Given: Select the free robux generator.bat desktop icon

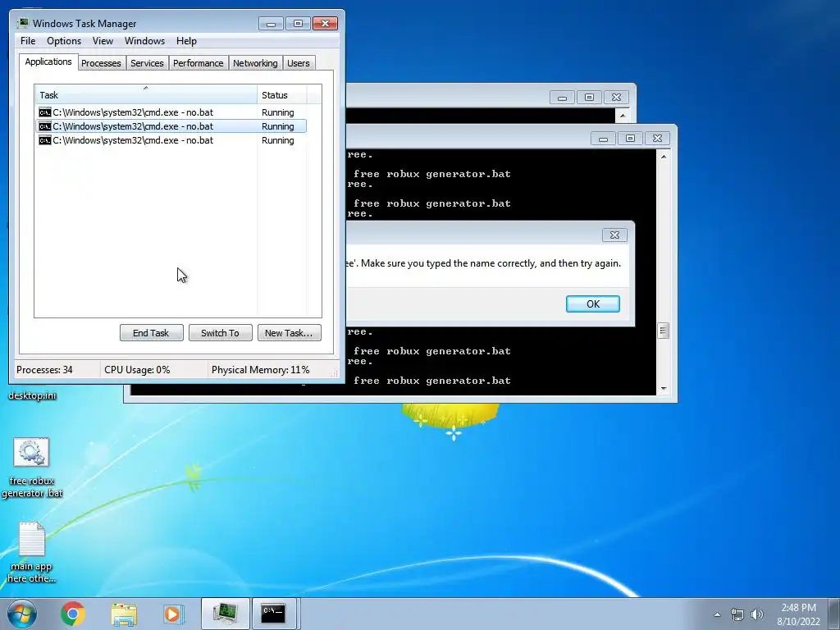Looking at the screenshot, I should (32, 468).
